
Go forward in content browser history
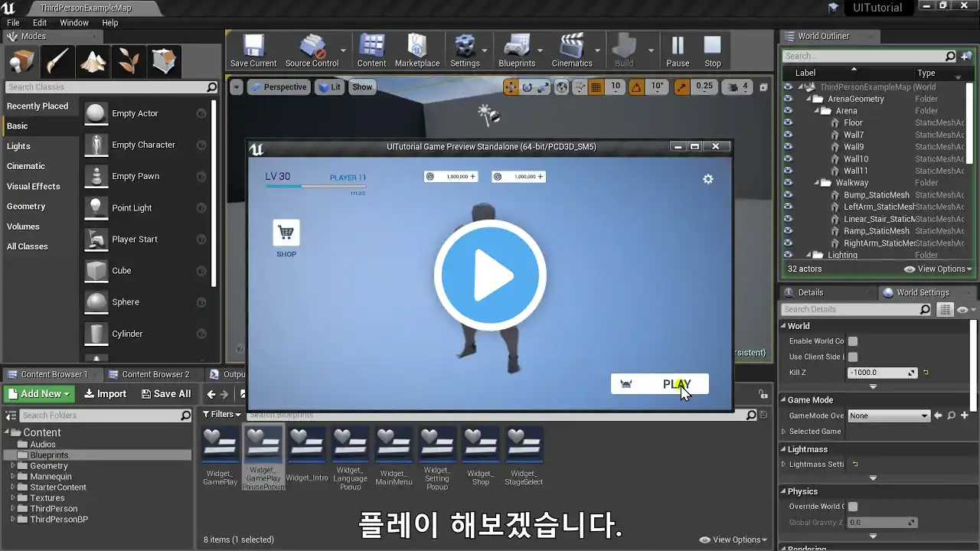(224, 394)
